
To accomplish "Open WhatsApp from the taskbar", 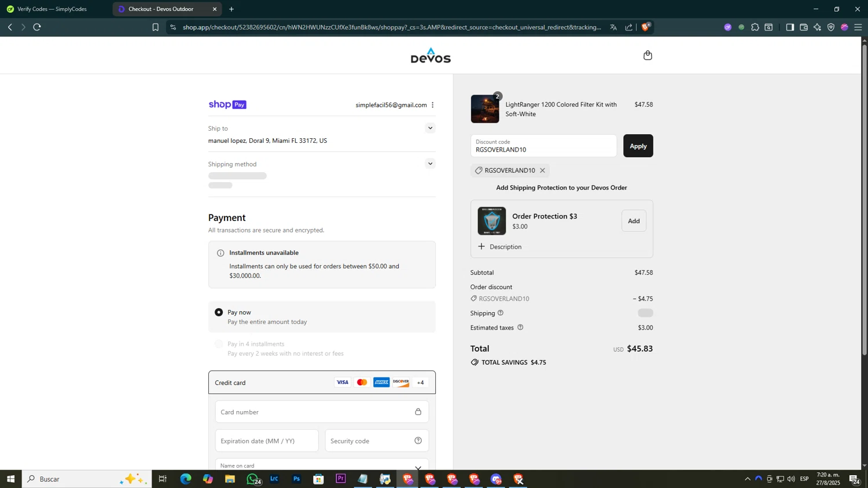I will click(252, 479).
